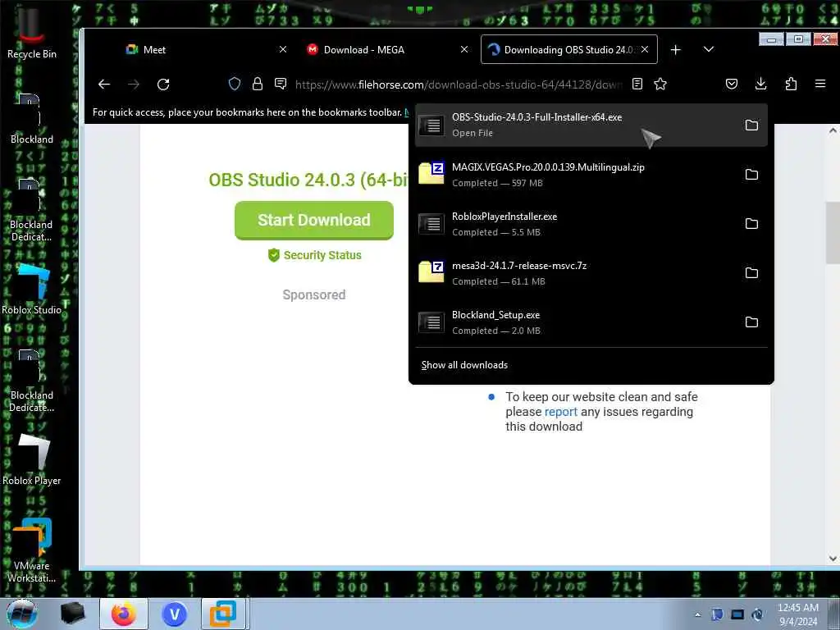Click the report link

coord(560,412)
